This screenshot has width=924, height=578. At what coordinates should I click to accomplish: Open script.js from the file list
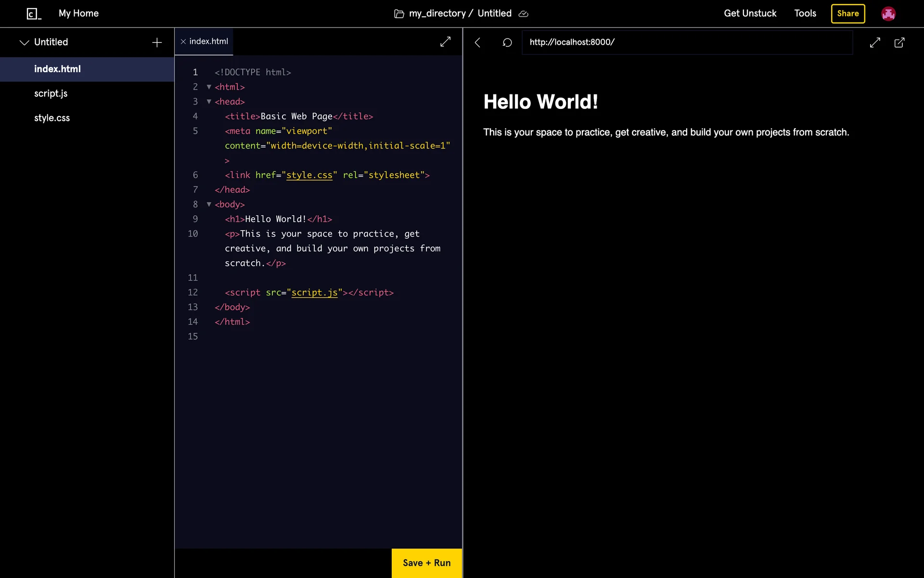click(x=51, y=93)
